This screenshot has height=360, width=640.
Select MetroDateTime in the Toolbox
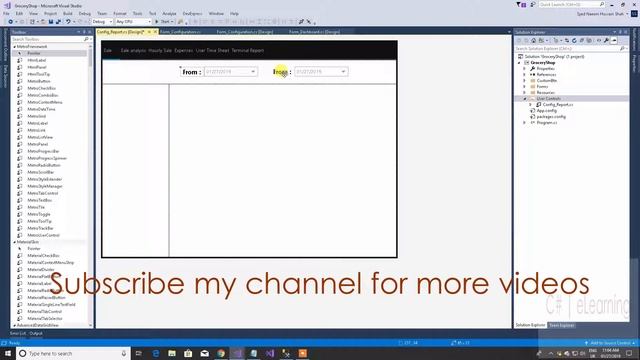(x=41, y=109)
